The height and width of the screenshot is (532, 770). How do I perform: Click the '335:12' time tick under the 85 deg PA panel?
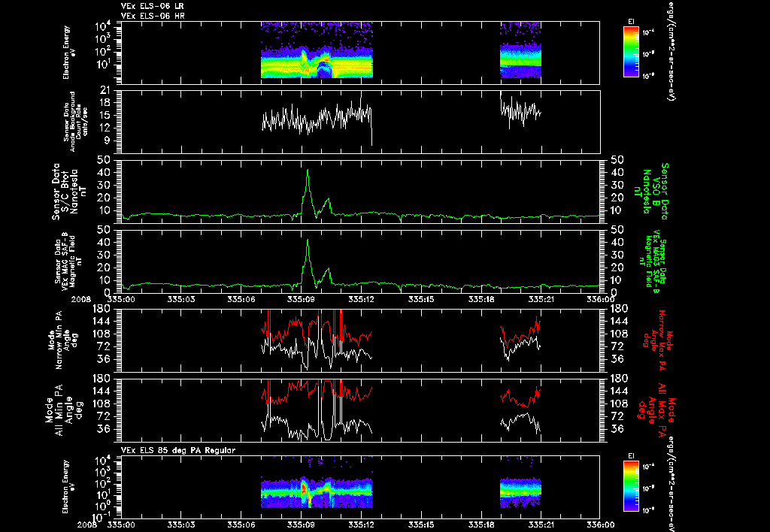pyautogui.click(x=362, y=524)
